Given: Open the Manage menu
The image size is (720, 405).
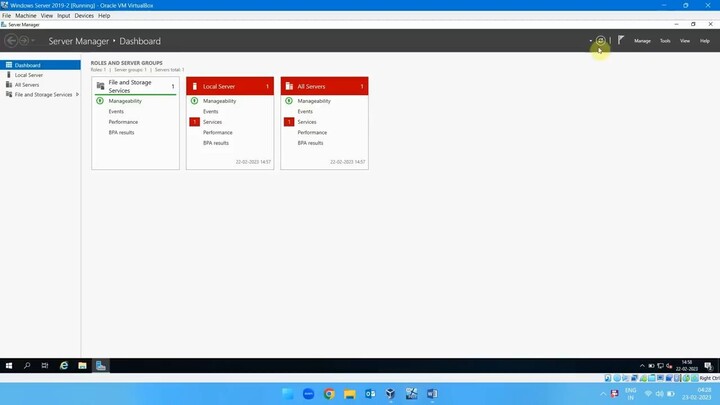Looking at the screenshot, I should 642,41.
